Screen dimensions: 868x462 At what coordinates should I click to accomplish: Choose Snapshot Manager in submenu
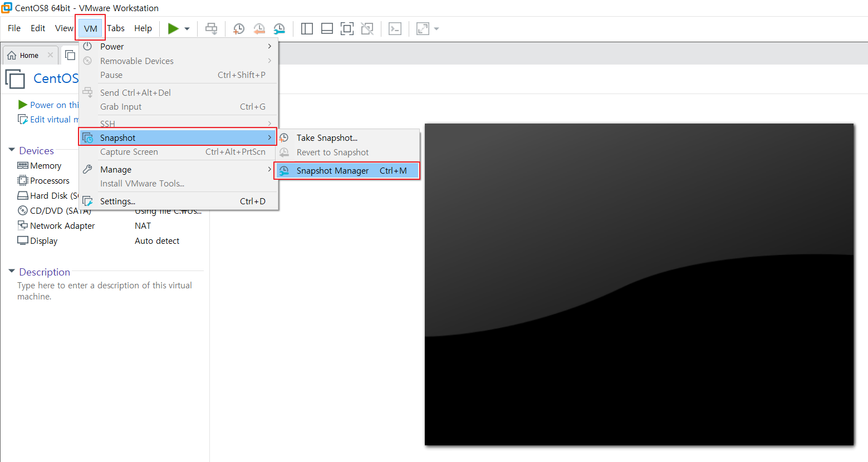tap(347, 171)
